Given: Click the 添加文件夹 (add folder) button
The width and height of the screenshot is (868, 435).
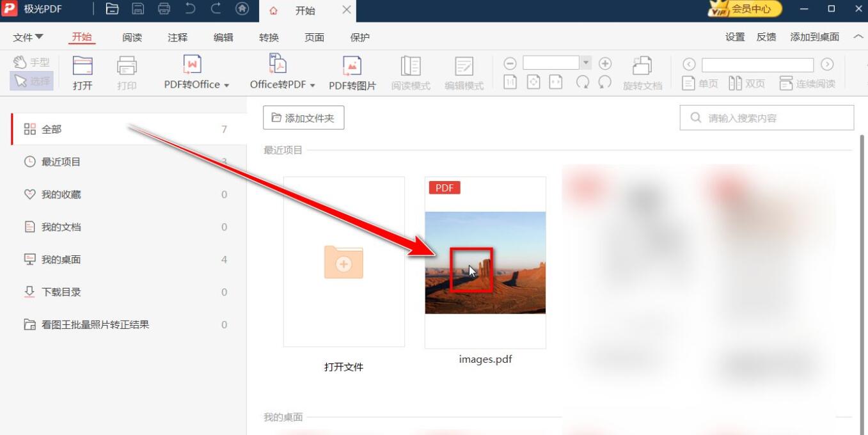Looking at the screenshot, I should [303, 117].
